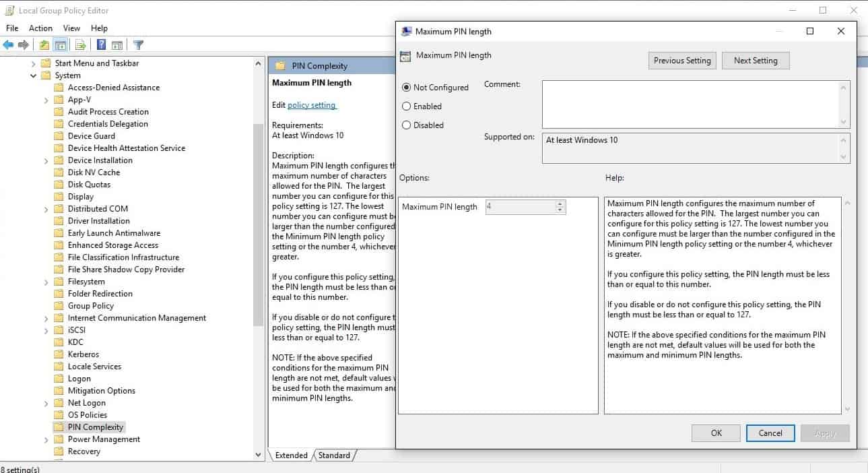The height and width of the screenshot is (473, 868).
Task: Select Credentials Delegation in the tree
Action: coord(108,124)
